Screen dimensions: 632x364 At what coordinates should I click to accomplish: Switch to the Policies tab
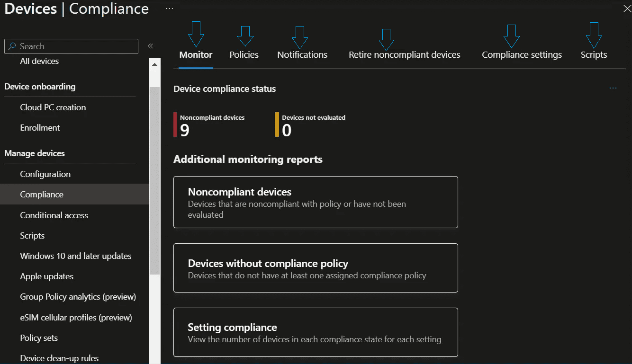tap(244, 54)
